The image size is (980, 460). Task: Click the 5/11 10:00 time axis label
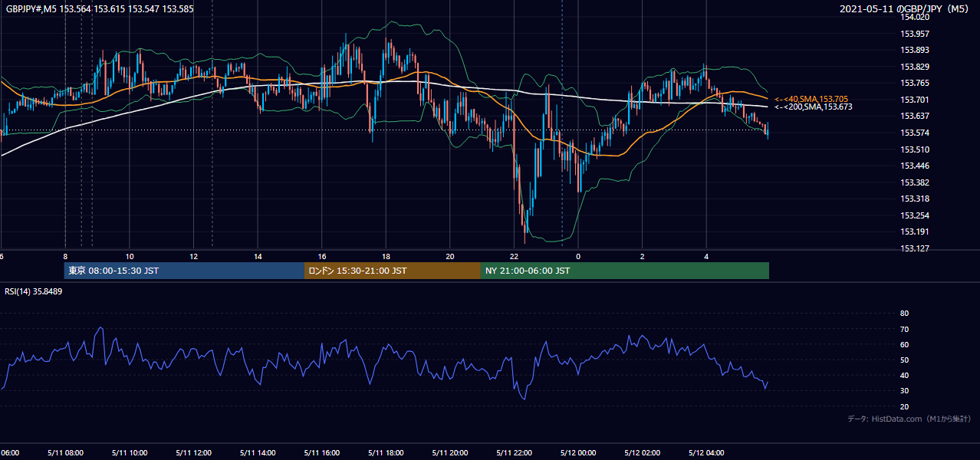[x=130, y=453]
